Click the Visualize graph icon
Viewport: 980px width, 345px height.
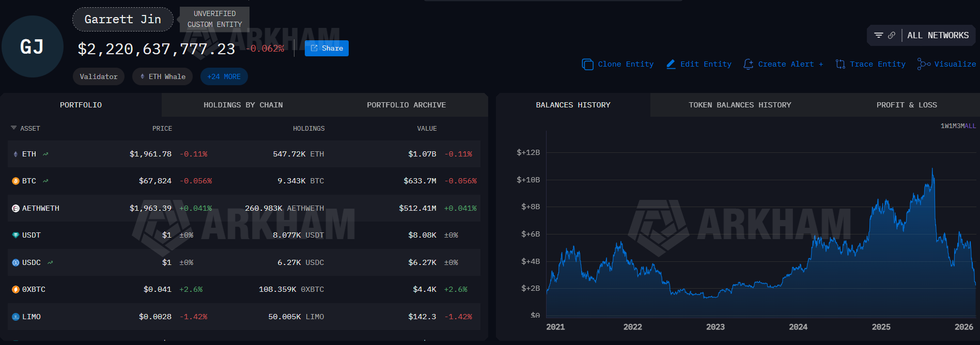point(924,64)
